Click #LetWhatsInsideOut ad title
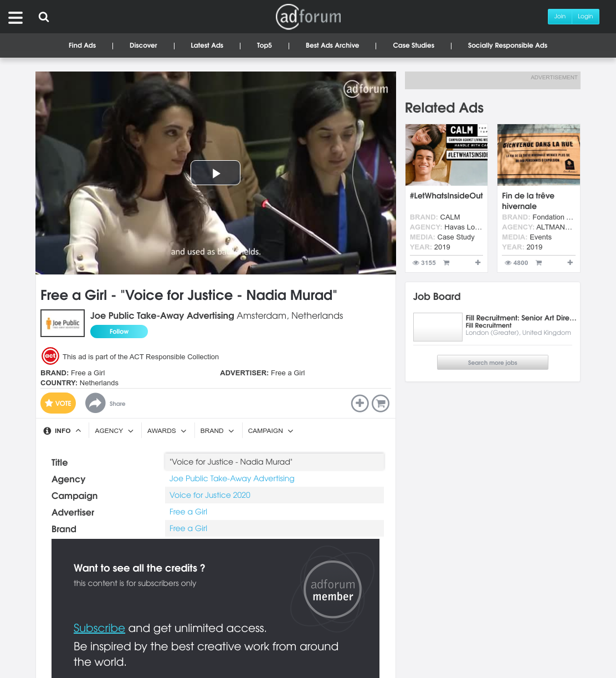 pyautogui.click(x=446, y=196)
